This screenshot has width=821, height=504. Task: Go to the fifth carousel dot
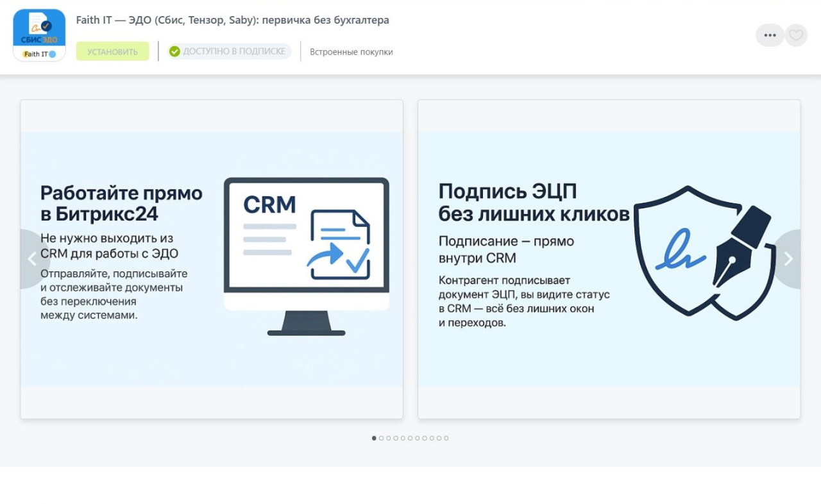click(403, 438)
